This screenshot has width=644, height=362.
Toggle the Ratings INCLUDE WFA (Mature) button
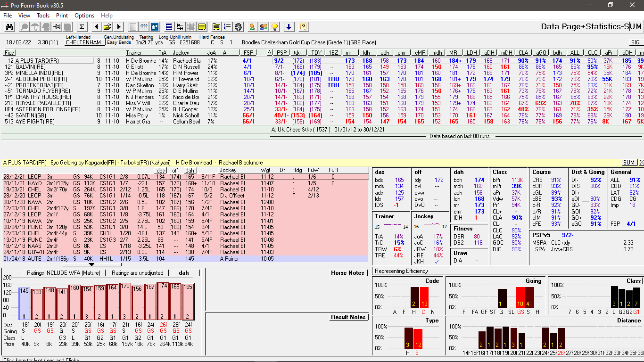(64, 273)
